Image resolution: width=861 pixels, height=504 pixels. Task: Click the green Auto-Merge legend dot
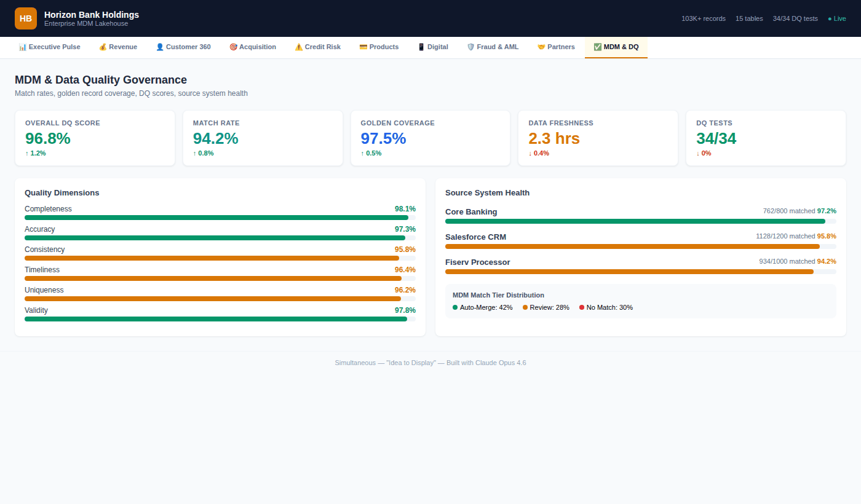coord(455,307)
